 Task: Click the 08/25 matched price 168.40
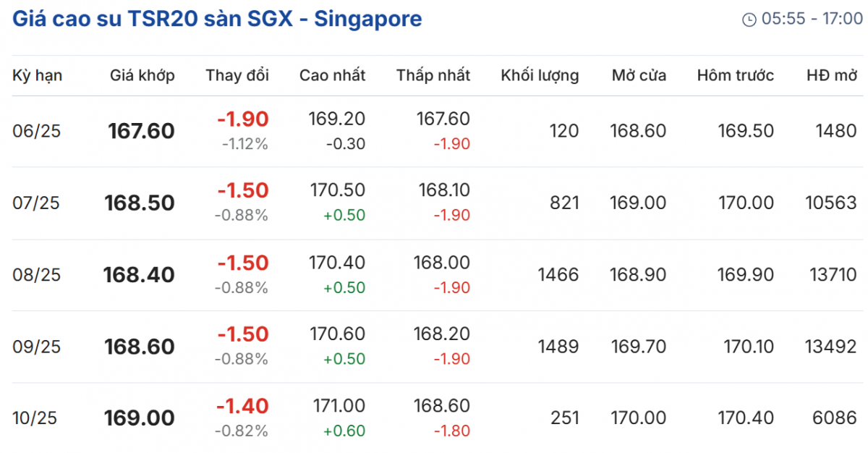point(139,275)
